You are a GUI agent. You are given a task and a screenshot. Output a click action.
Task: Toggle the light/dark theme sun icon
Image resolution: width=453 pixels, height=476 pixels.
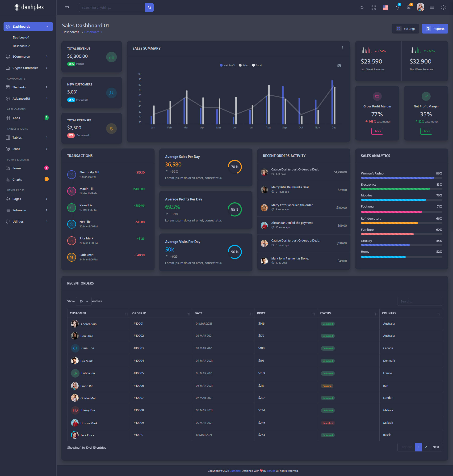point(362,8)
